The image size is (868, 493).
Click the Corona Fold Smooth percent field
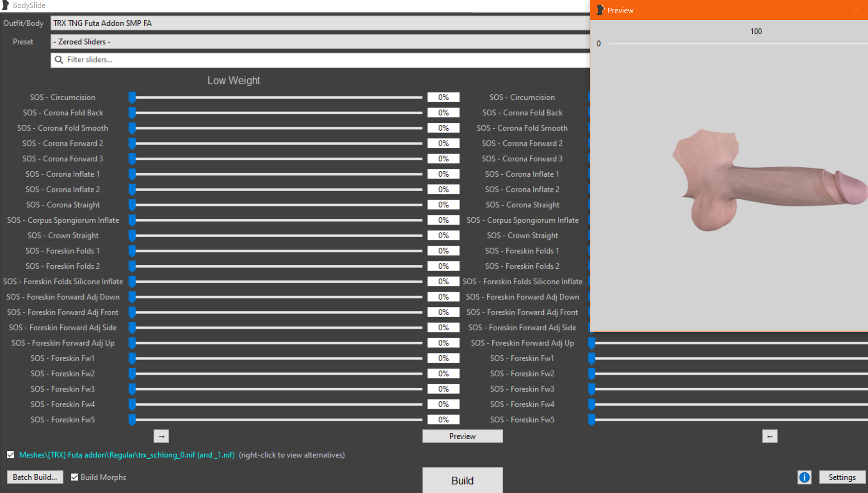[443, 128]
